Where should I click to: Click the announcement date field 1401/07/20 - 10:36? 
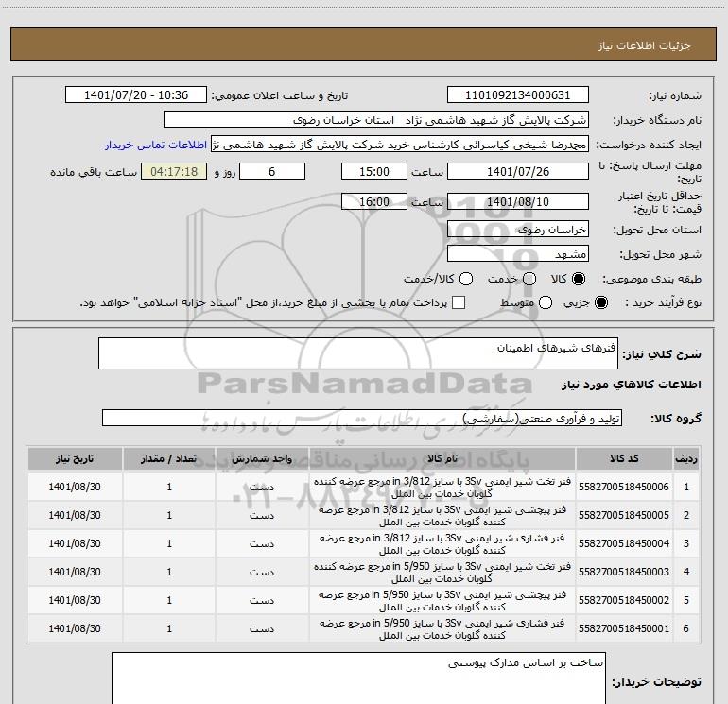pyautogui.click(x=136, y=95)
